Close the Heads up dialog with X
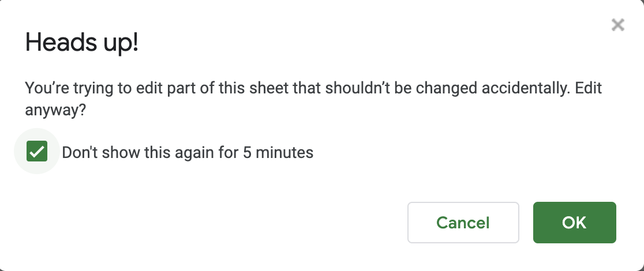Screen dimensions: 644x271 click(x=617, y=25)
